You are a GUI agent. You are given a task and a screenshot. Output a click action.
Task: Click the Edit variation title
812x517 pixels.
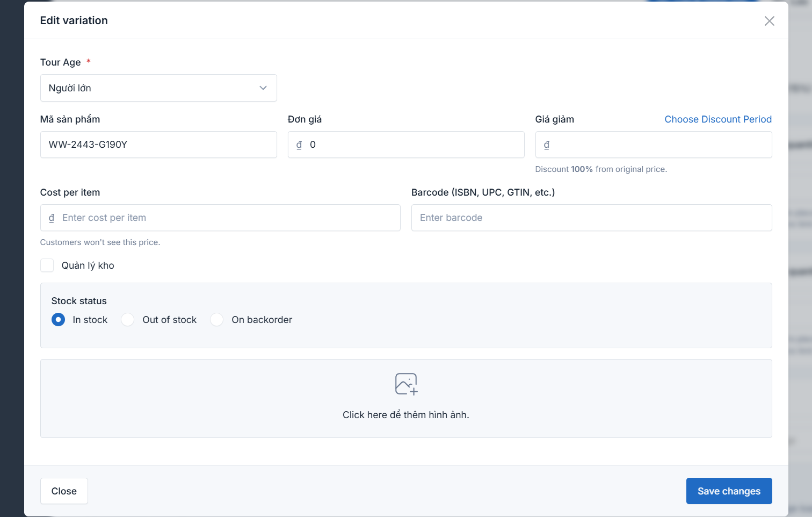74,20
